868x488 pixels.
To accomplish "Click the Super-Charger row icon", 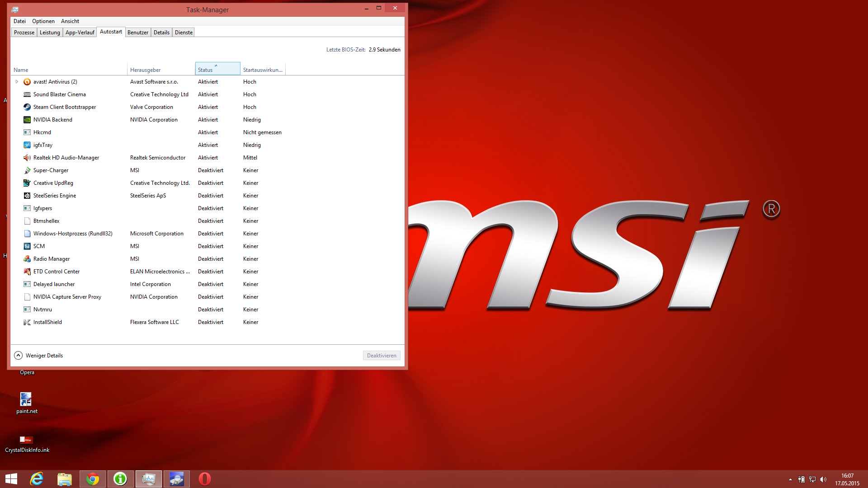I will (x=27, y=170).
